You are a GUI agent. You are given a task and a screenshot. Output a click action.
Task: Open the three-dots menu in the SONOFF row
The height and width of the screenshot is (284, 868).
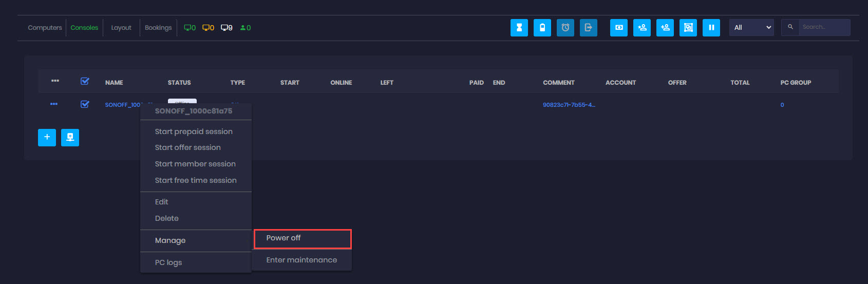(x=54, y=104)
